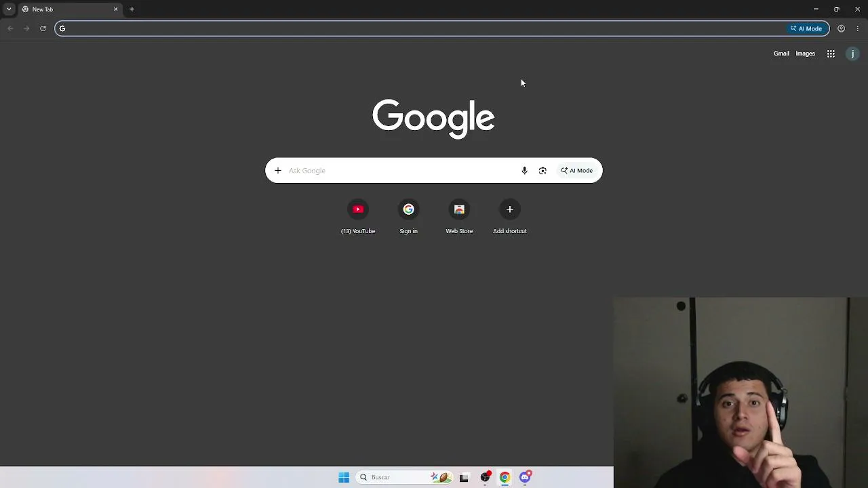Image resolution: width=868 pixels, height=488 pixels.
Task: Click AI Mode in the search box
Action: (x=576, y=171)
